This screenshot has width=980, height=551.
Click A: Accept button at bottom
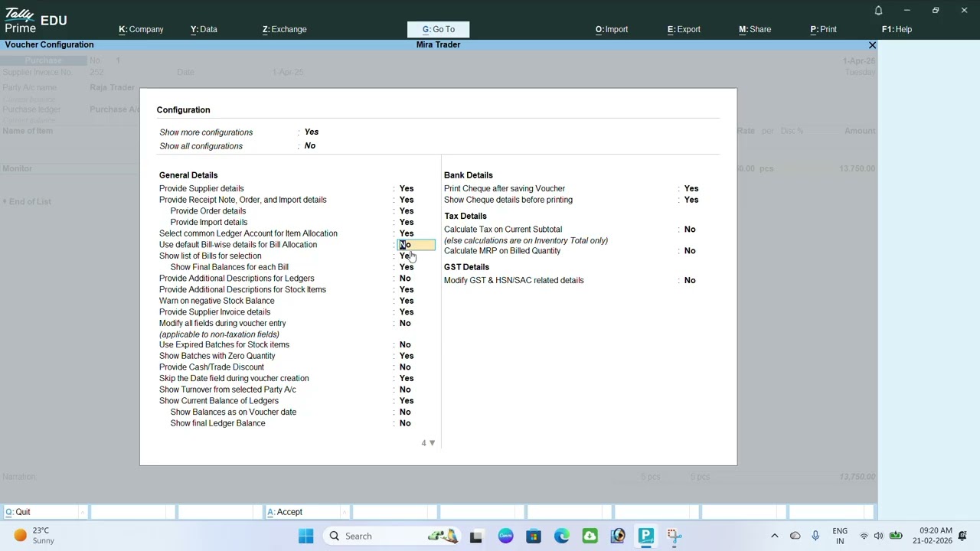pyautogui.click(x=306, y=512)
